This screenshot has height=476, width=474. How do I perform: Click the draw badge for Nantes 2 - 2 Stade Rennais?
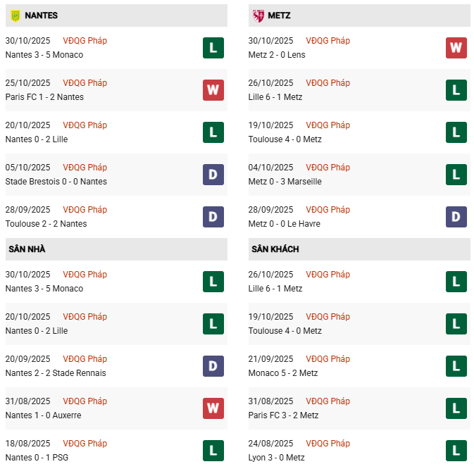point(213,366)
